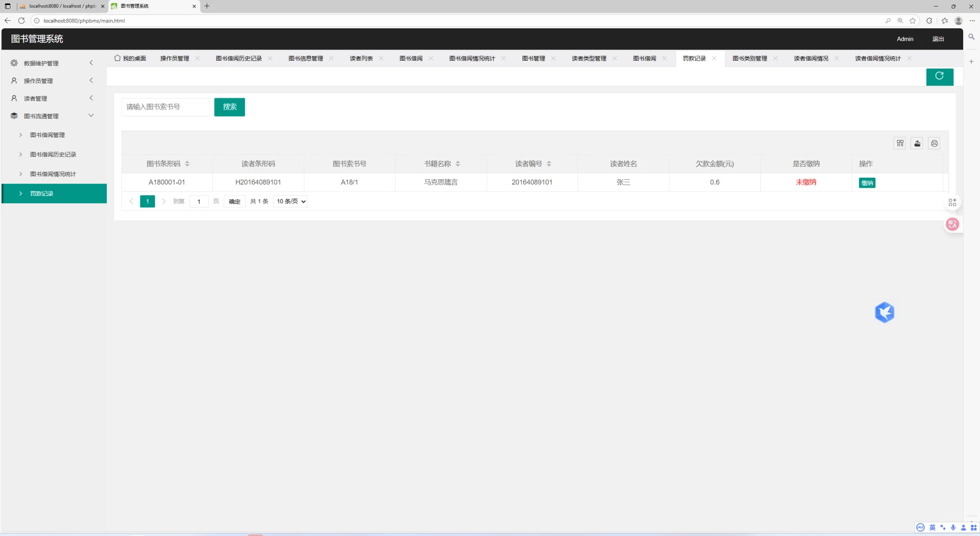Click the 搜索 search button
The image size is (980, 536).
click(x=229, y=107)
